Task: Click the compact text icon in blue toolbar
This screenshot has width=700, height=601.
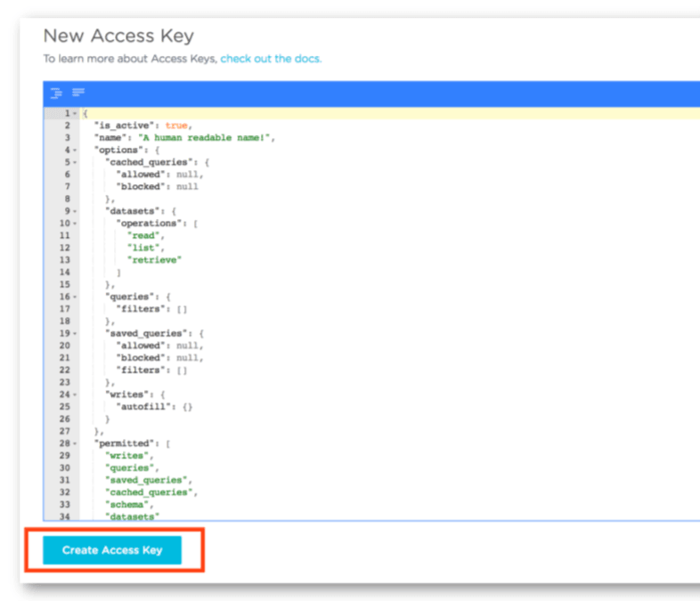Action: click(x=78, y=93)
